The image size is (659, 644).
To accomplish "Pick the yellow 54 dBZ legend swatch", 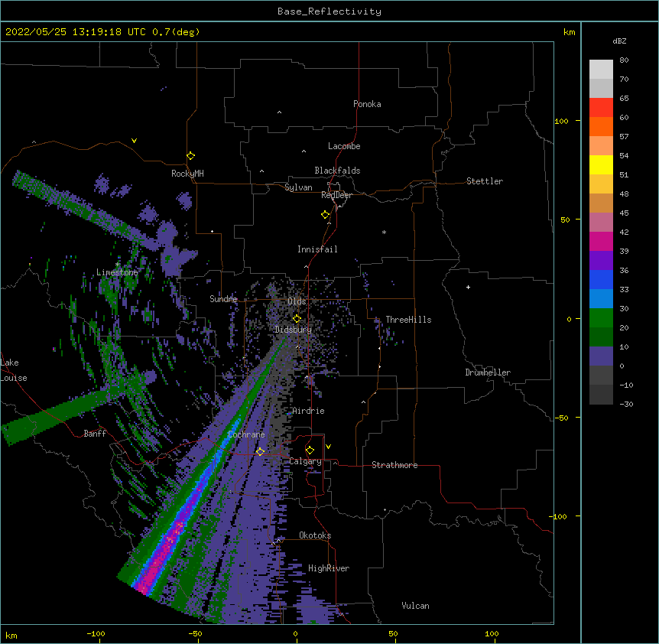I will point(601,164).
